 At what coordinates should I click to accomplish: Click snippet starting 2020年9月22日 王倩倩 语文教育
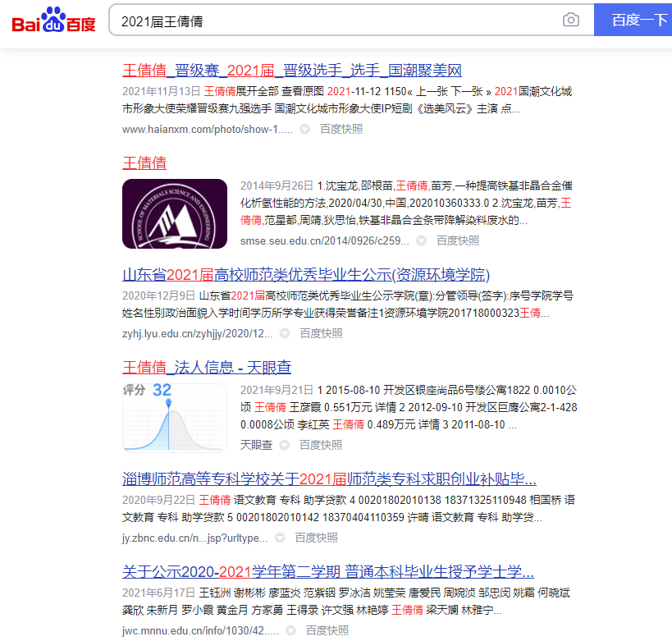point(349,509)
